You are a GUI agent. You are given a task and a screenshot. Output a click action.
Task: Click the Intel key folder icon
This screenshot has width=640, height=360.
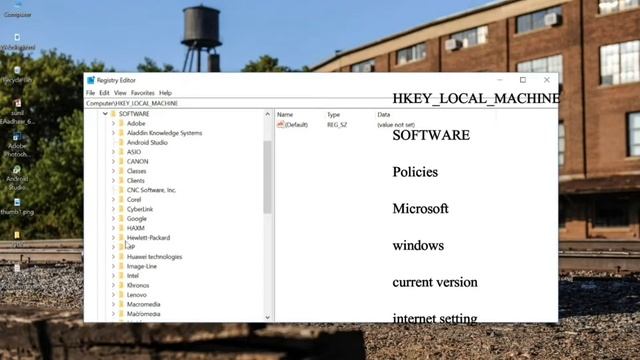click(121, 276)
